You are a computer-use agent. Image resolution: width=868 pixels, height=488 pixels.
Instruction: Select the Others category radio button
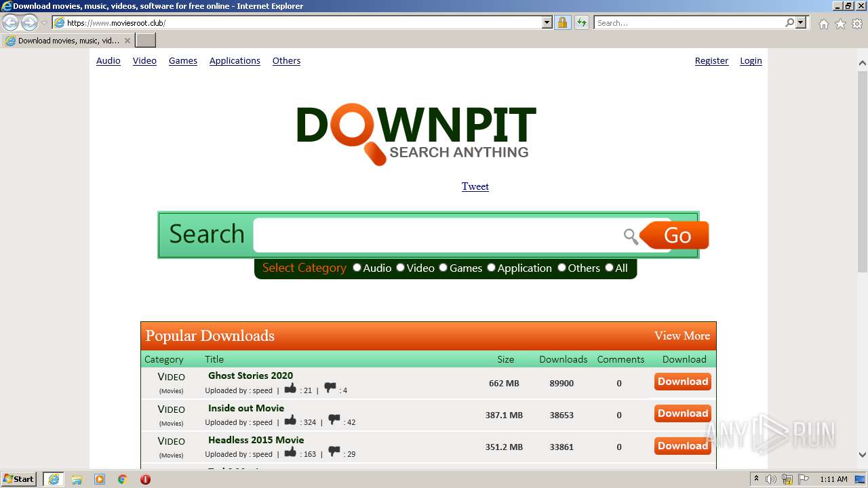tap(561, 268)
